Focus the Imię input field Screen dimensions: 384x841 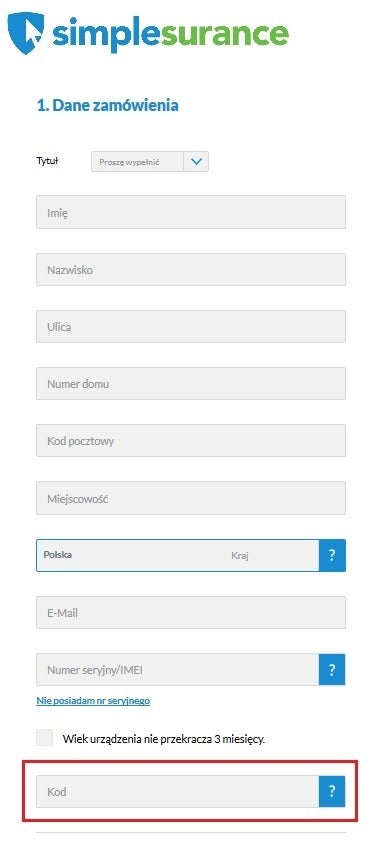[191, 212]
